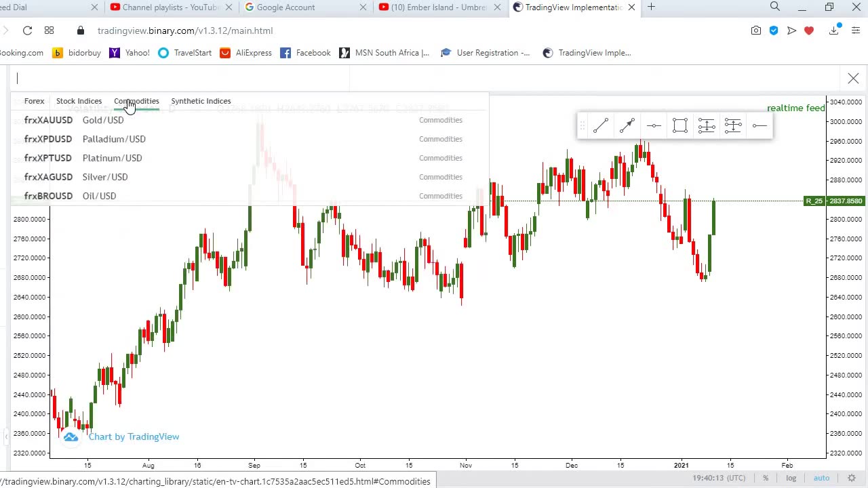Select the trend line drawing tool
Screen dimensions: 868x488
pyautogui.click(x=601, y=125)
